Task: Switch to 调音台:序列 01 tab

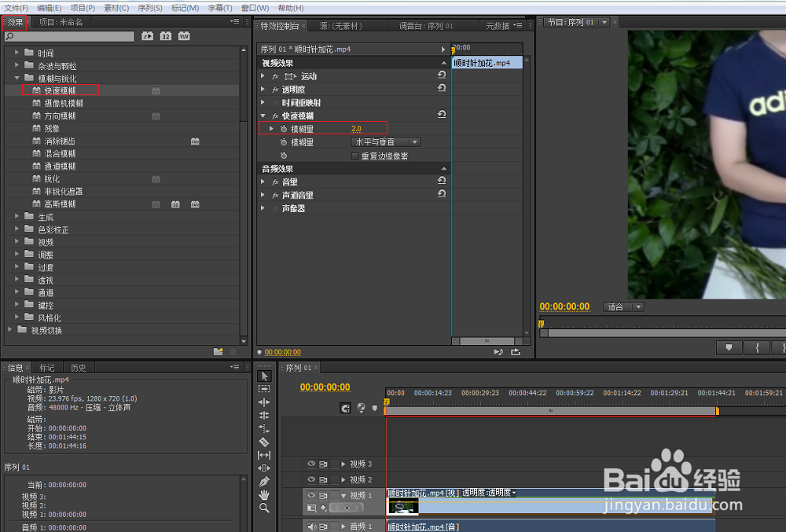Action: (425, 26)
